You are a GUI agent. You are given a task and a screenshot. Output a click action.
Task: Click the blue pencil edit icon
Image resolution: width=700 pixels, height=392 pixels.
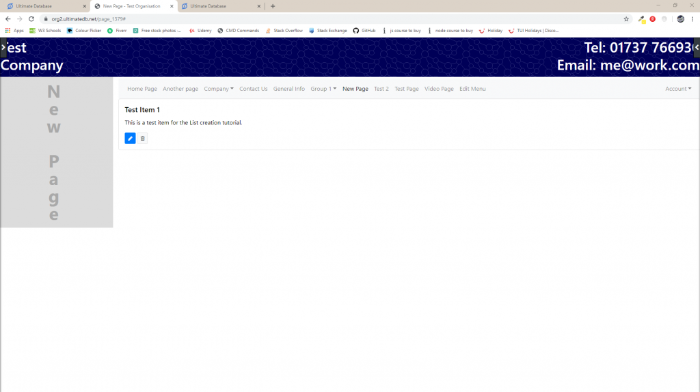point(130,138)
